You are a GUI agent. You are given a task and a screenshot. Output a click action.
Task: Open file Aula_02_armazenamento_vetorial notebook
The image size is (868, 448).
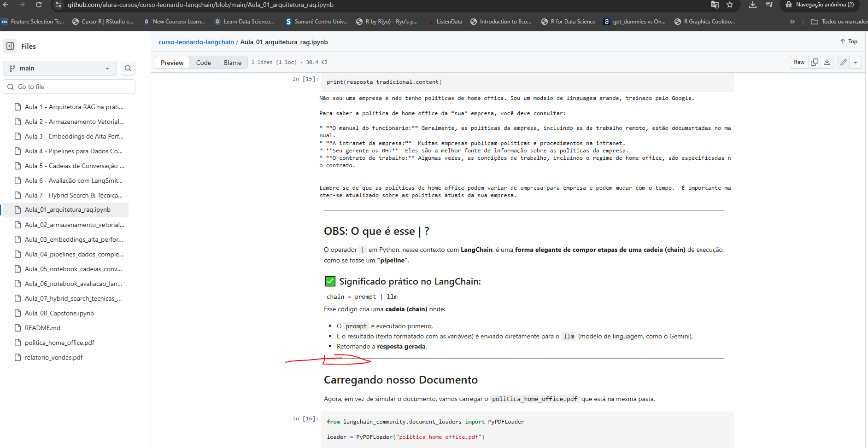74,225
